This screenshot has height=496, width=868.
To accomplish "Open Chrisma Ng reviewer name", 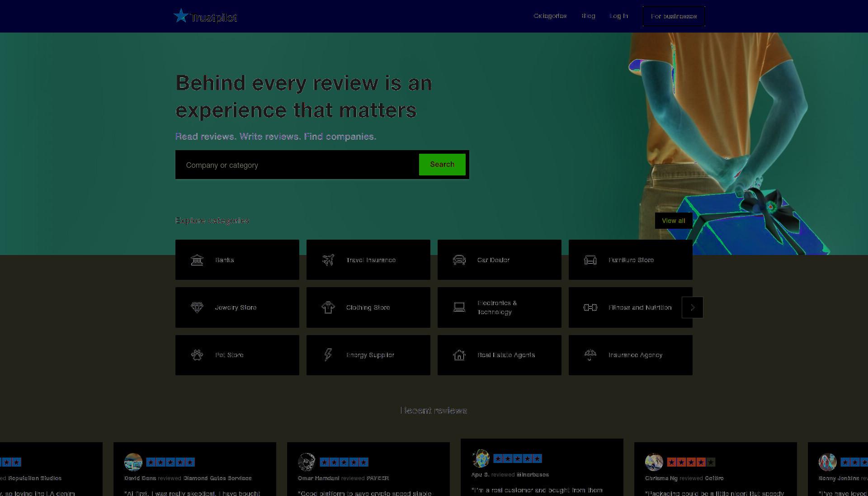I will [661, 478].
